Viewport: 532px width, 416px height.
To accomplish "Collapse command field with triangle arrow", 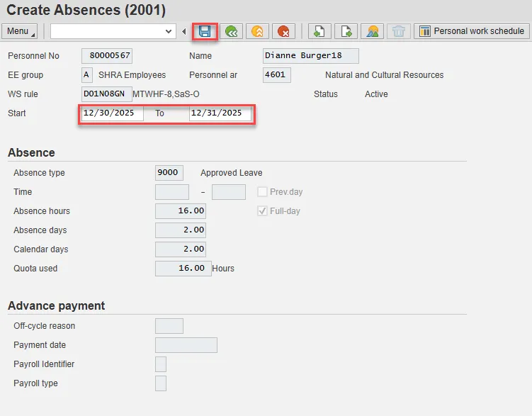I will point(184,32).
